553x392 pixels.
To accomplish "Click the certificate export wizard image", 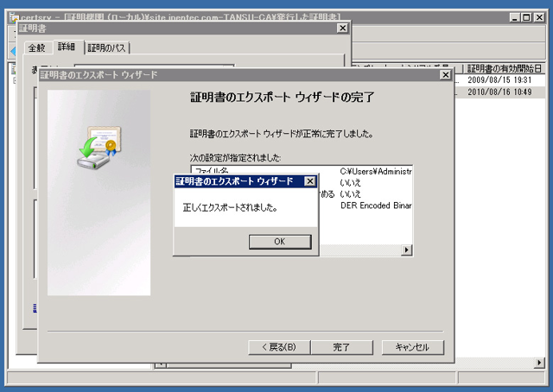I will 99,193.
